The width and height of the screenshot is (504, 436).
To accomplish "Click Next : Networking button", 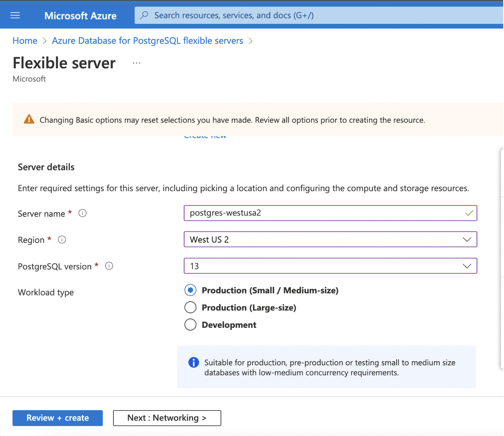I will click(167, 418).
